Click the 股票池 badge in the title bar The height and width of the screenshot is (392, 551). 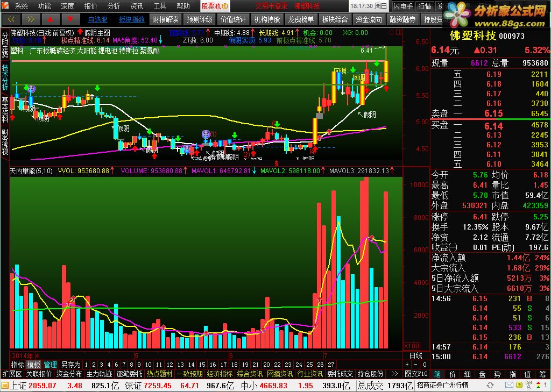coord(215,6)
